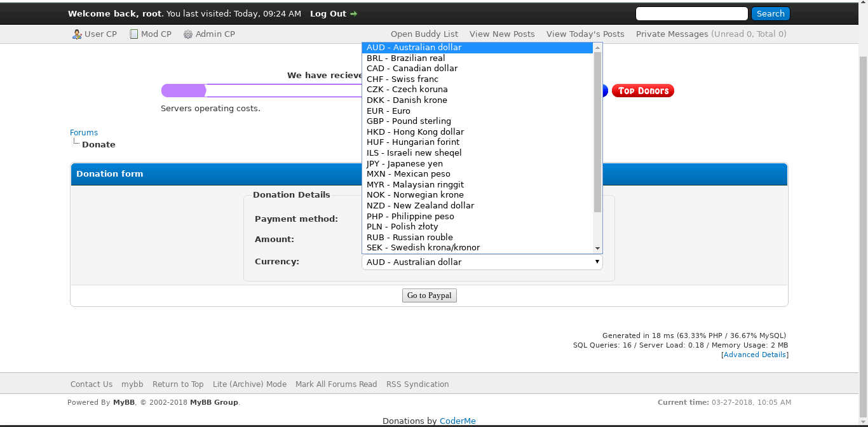Choose GBP - Pound sterling option
The image size is (868, 427).
[x=409, y=121]
